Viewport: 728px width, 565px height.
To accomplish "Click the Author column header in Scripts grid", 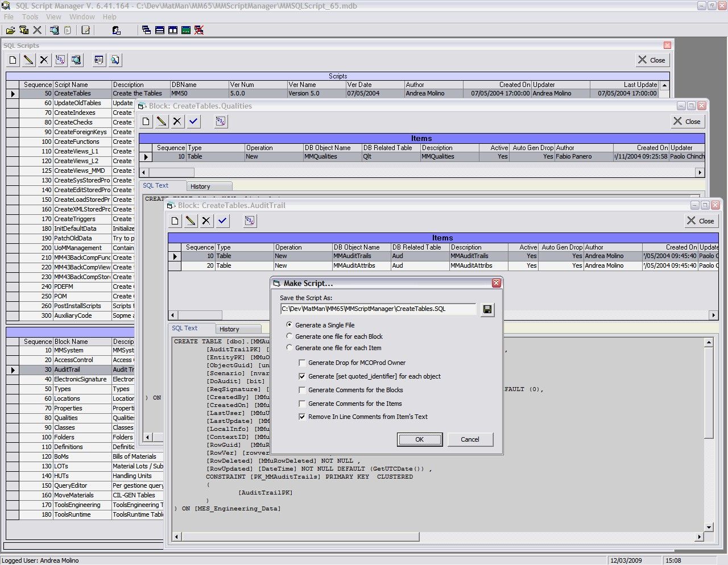I will 433,85.
